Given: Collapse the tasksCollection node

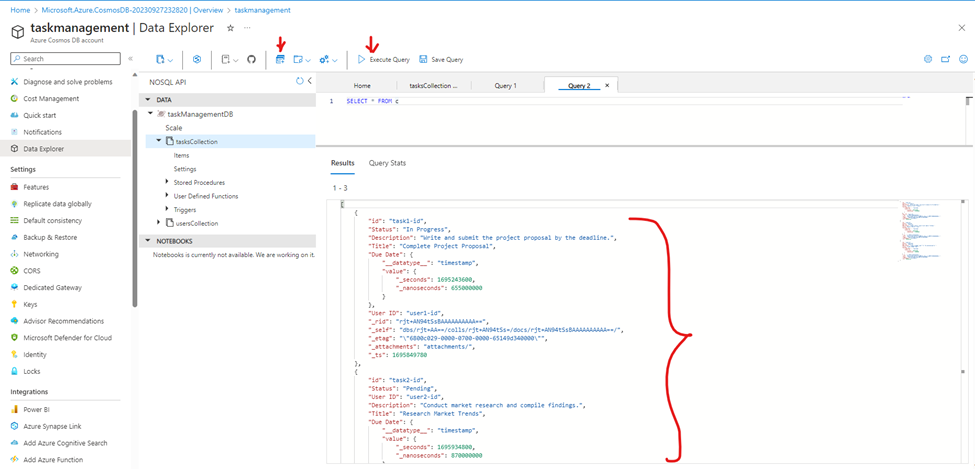Looking at the screenshot, I should point(160,142).
